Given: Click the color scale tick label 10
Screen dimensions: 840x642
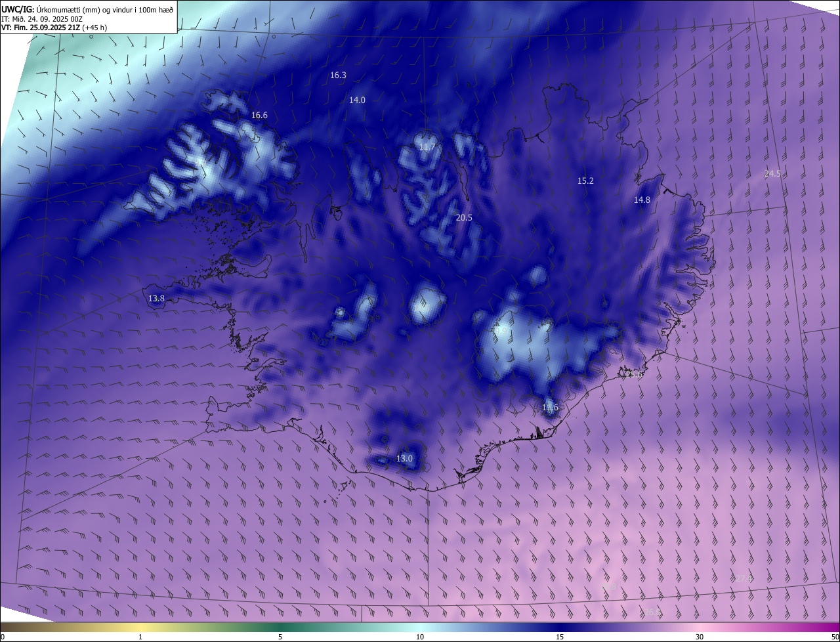Looking at the screenshot, I should click(x=420, y=637).
